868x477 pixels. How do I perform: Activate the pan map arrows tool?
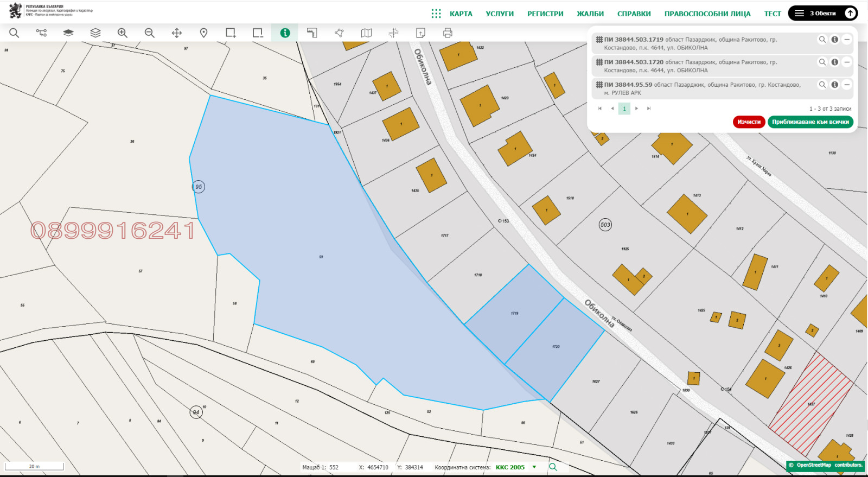177,33
